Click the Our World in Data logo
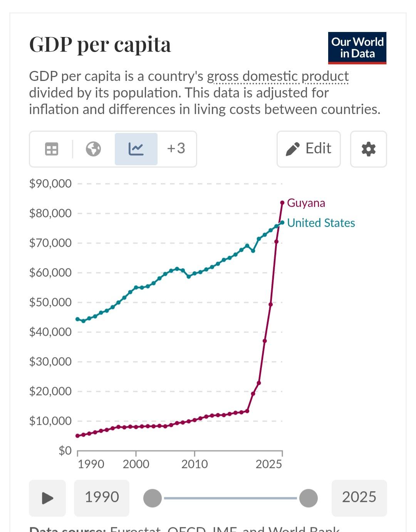The height and width of the screenshot is (532, 416). click(357, 48)
